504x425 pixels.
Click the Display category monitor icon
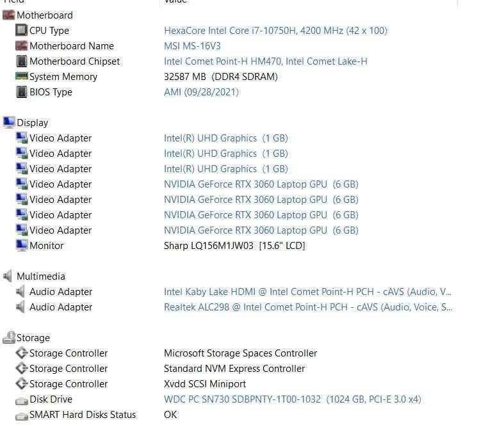[x=8, y=122]
